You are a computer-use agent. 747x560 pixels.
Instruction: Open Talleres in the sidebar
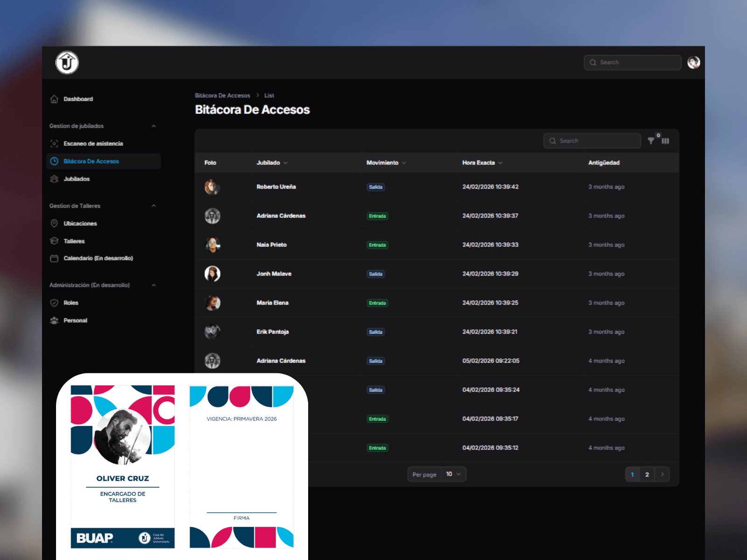coord(104,241)
